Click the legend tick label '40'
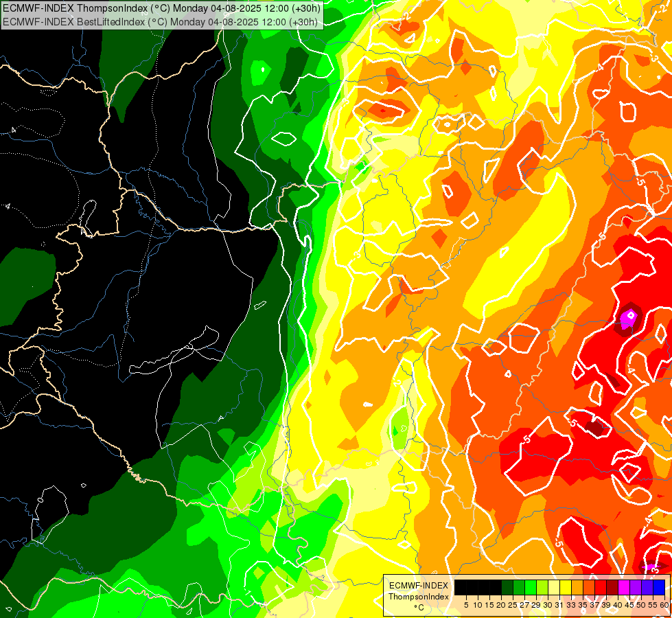672x618 pixels. pyautogui.click(x=618, y=605)
